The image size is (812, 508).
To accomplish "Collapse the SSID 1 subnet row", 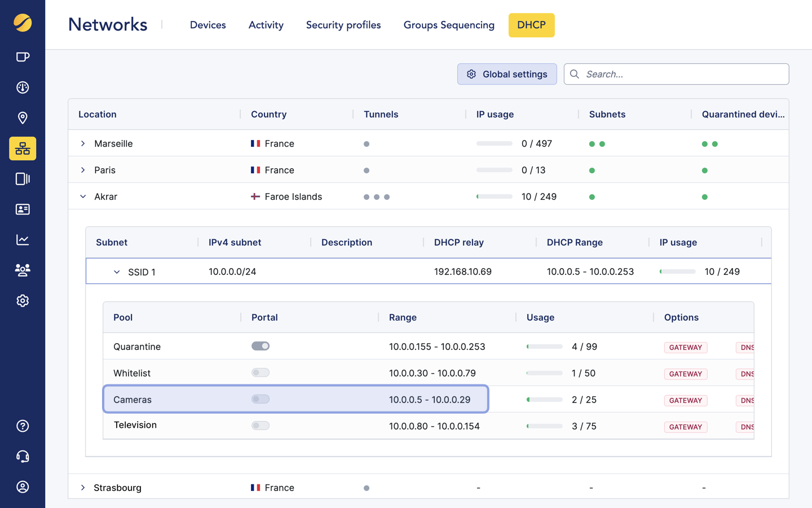I will tap(117, 272).
